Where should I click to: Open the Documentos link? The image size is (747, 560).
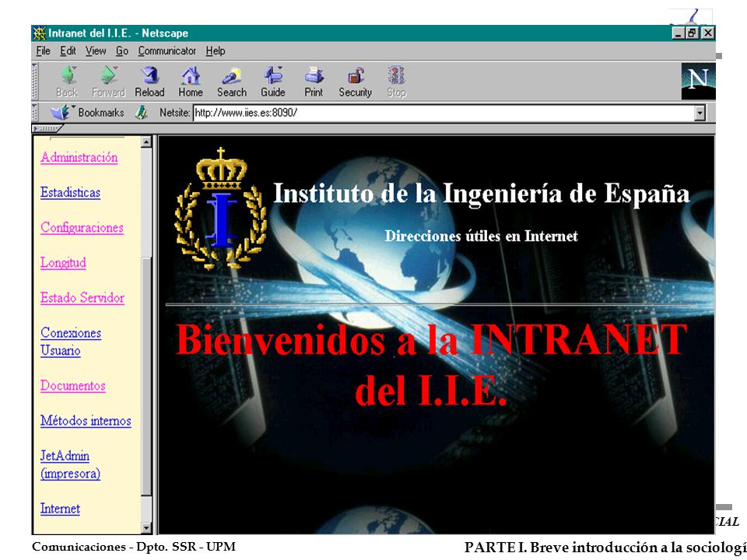tap(73, 386)
